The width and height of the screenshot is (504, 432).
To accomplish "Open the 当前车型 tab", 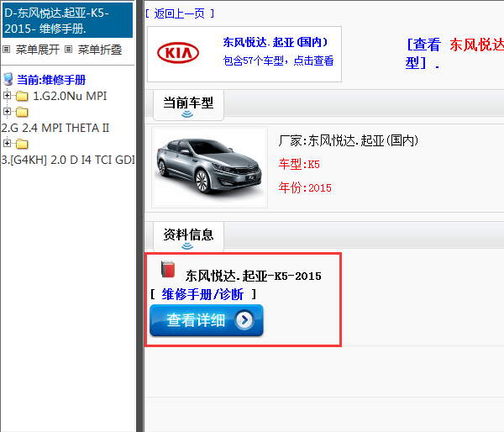I will 188,105.
